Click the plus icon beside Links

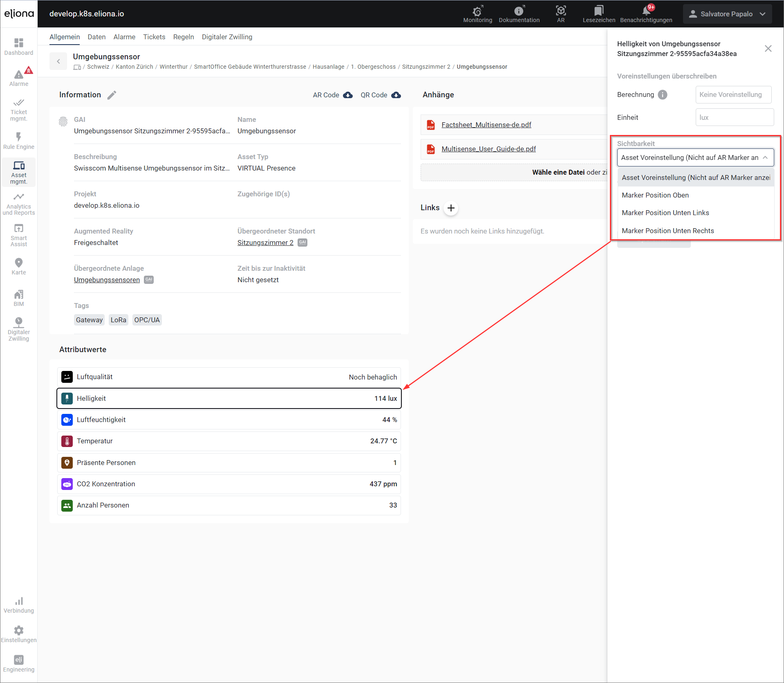pyautogui.click(x=451, y=208)
